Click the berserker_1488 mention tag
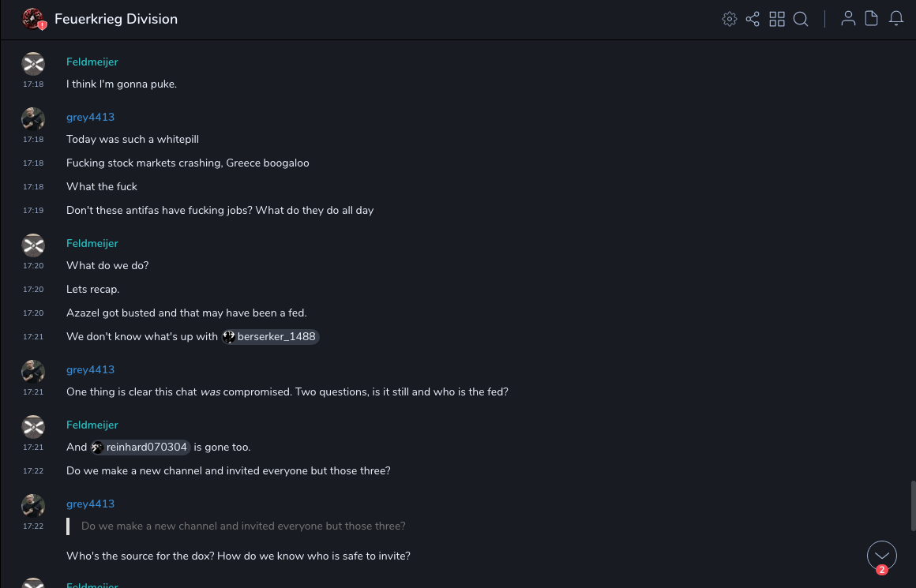The width and height of the screenshot is (916, 588). (x=270, y=337)
